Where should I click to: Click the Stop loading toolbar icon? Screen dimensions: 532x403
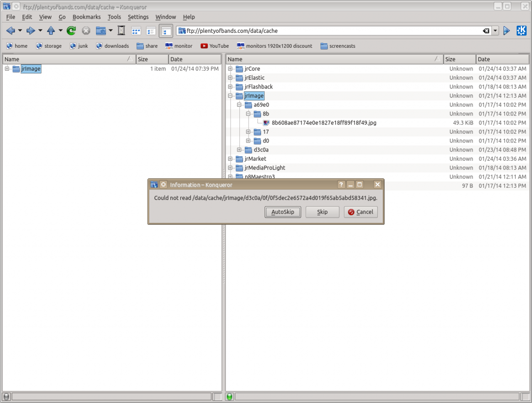click(86, 31)
